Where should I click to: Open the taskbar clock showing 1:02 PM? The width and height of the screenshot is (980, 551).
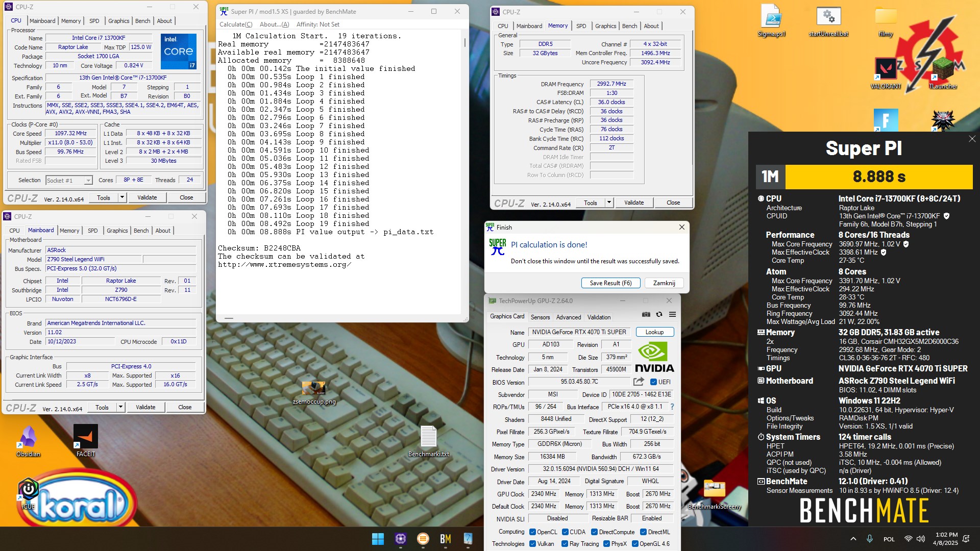pyautogui.click(x=946, y=539)
